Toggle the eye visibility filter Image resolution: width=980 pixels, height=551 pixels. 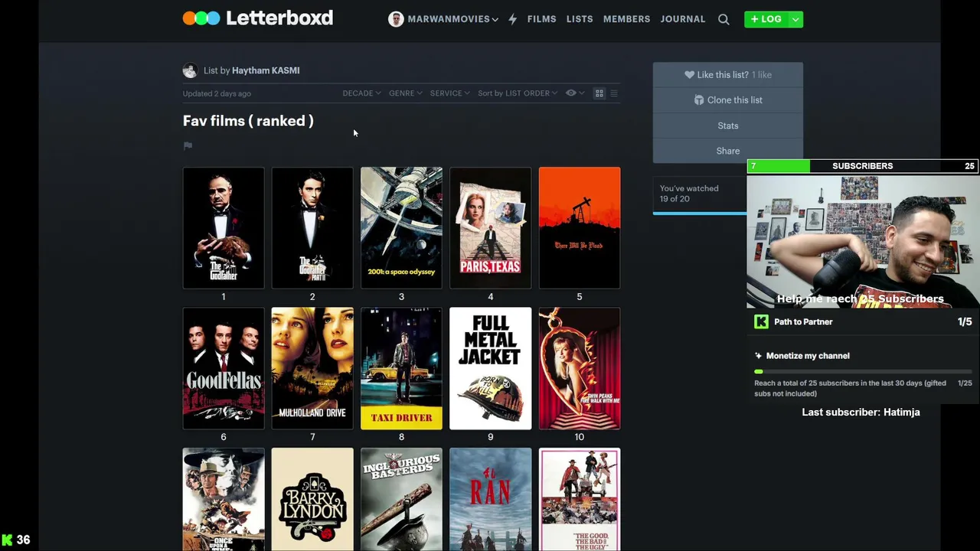click(x=575, y=93)
